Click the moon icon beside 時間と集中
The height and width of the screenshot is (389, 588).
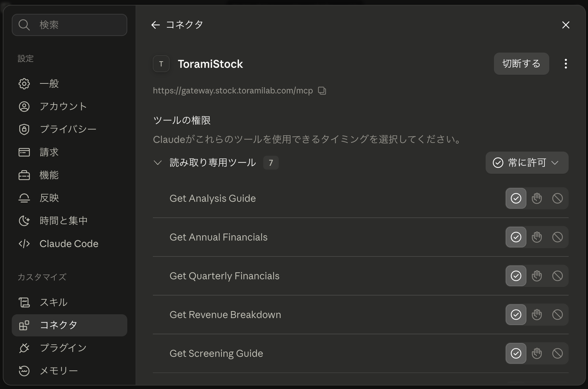(x=24, y=221)
